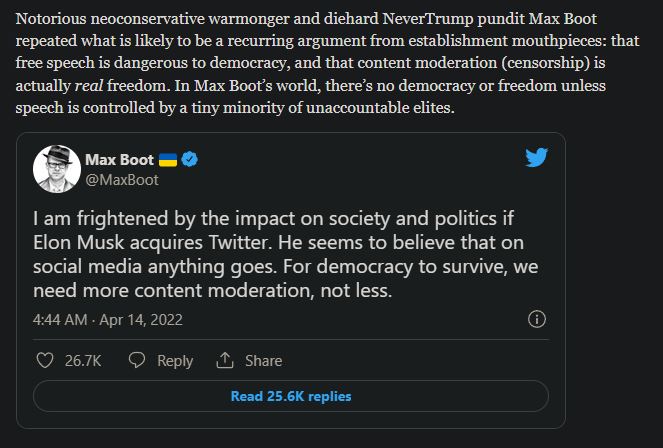Open the @MaxBoot handle link
Viewport: 663px width, 448px height.
point(122,180)
